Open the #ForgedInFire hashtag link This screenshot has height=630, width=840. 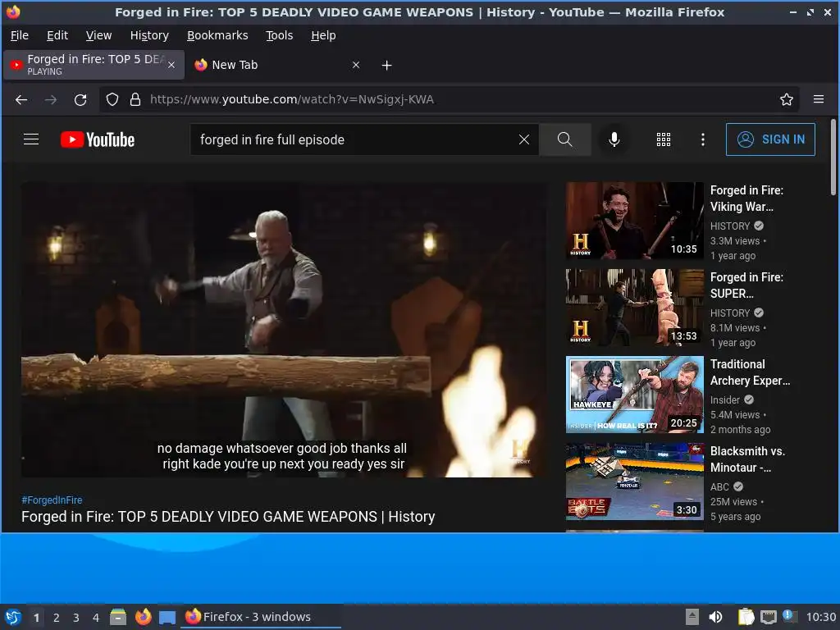[52, 500]
